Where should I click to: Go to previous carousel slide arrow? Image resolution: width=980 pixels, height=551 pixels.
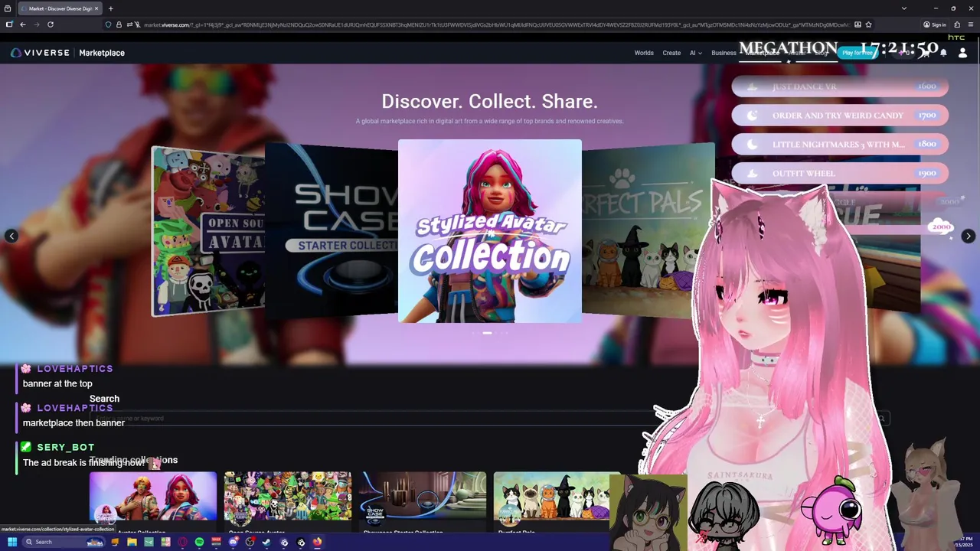[x=11, y=236]
